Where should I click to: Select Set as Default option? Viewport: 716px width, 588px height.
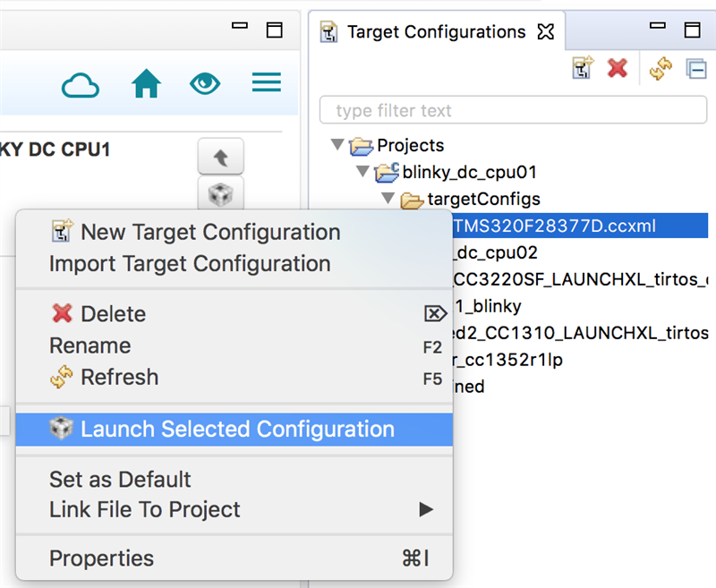tap(120, 479)
